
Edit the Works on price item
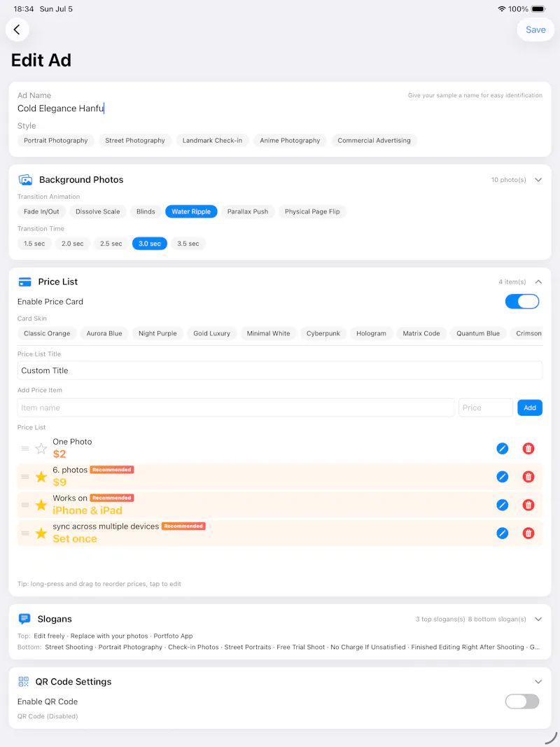pyautogui.click(x=503, y=505)
